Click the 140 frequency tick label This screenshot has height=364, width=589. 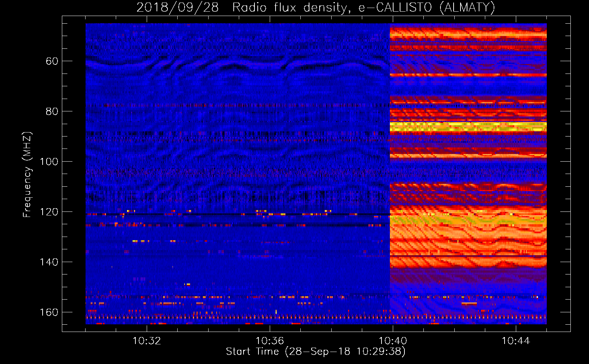(49, 262)
